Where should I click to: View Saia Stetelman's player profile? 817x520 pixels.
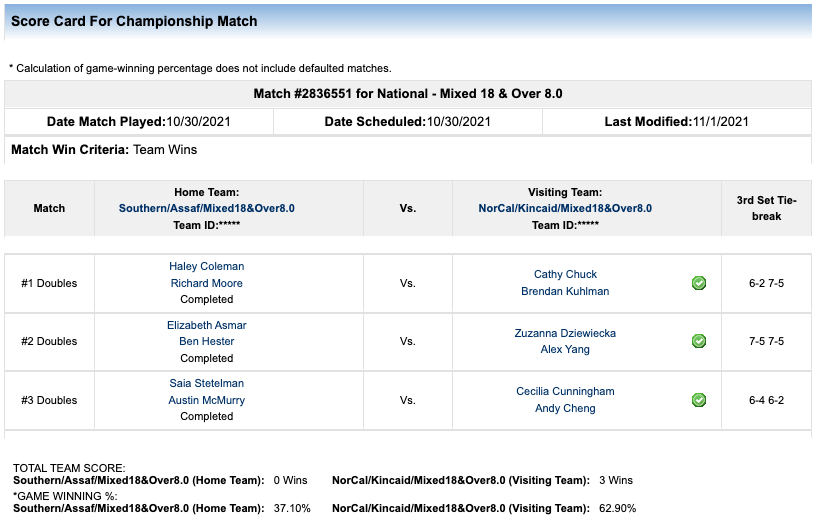click(207, 383)
